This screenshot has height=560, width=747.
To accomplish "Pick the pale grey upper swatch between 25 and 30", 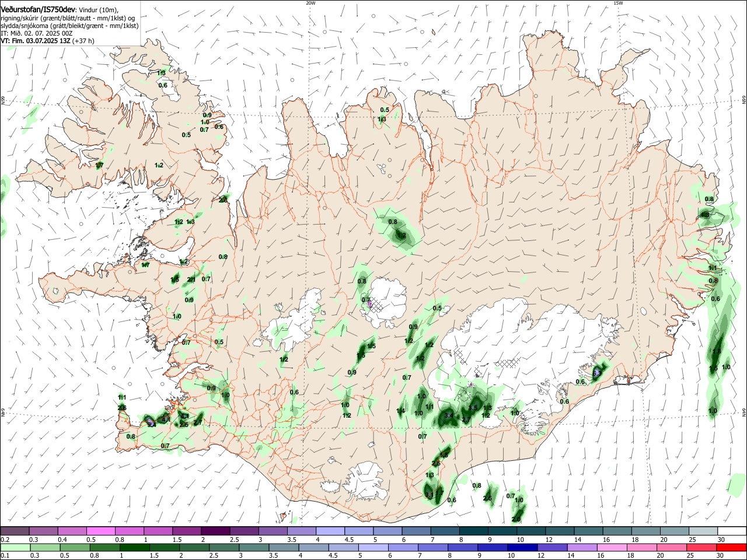I will pos(702,531).
